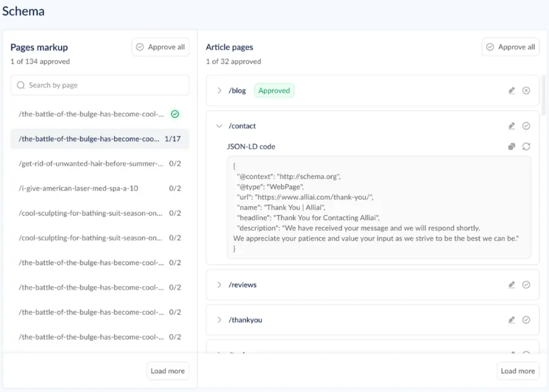Click the Article pages vertical scrollbar
Screen dimensions: 549x392
coord(543,94)
